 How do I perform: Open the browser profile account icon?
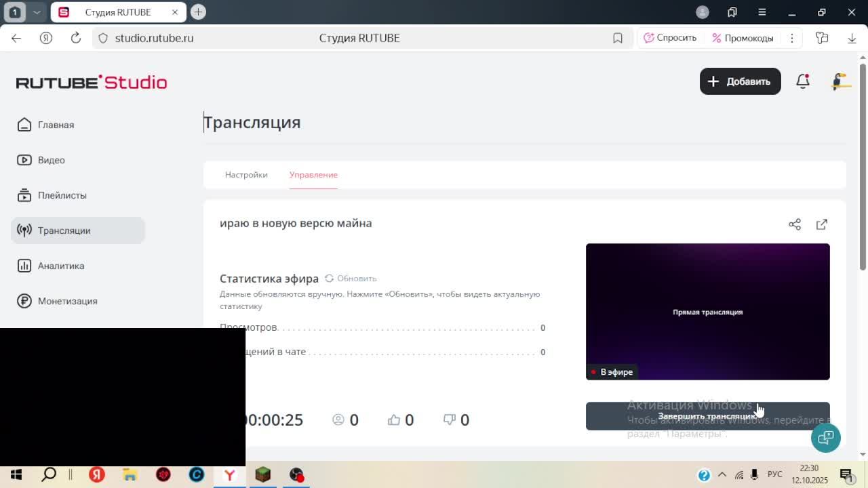[x=703, y=12]
